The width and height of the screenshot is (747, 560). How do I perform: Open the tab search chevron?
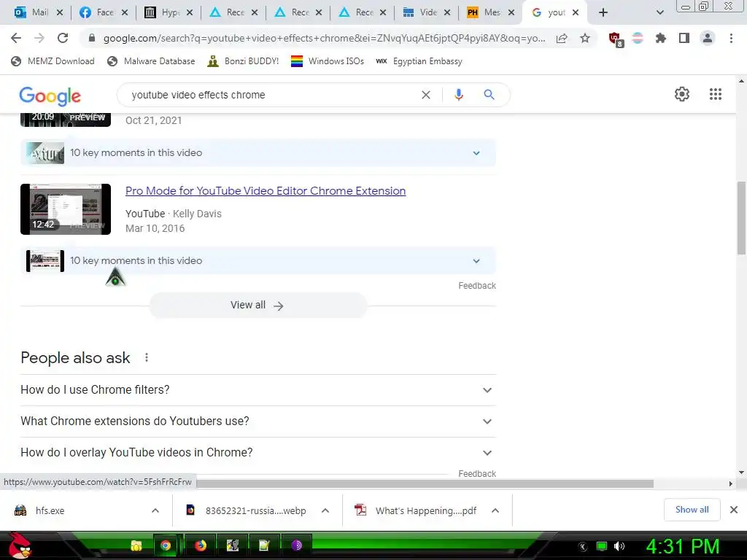(x=659, y=13)
